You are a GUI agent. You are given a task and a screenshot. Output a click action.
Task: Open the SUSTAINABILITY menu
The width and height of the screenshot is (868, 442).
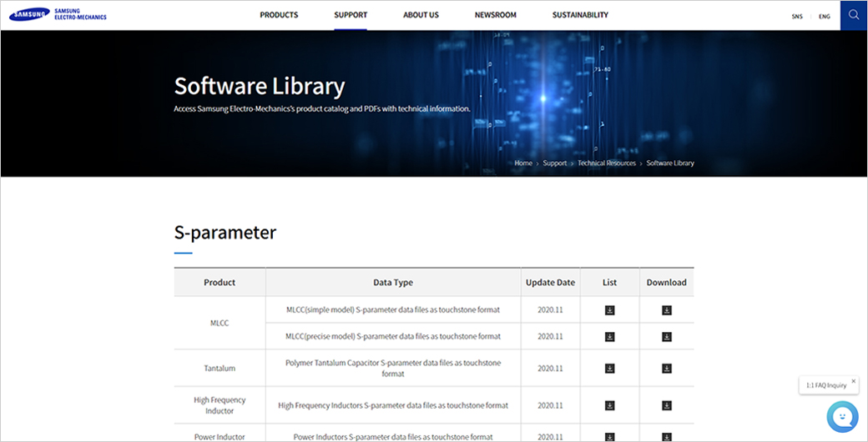[580, 15]
